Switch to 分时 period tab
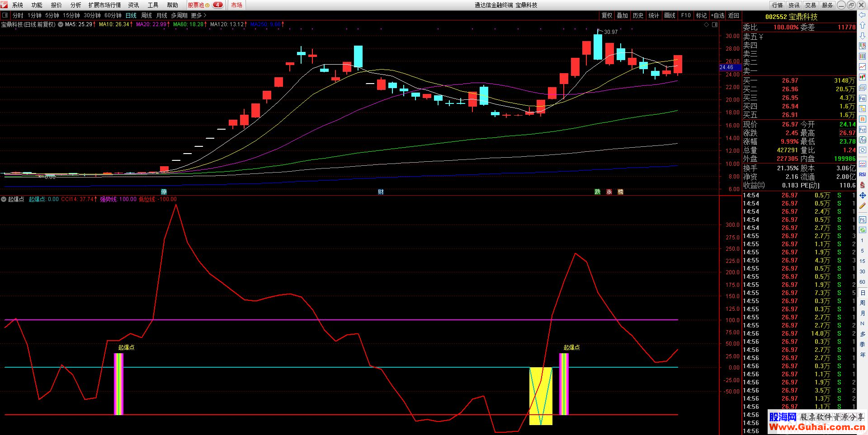 [18, 15]
